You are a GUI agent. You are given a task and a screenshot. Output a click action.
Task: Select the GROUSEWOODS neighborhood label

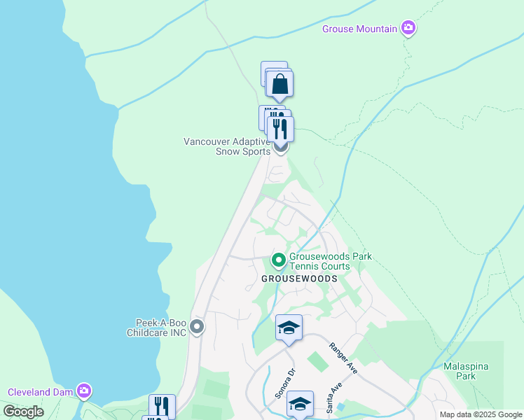pyautogui.click(x=299, y=279)
